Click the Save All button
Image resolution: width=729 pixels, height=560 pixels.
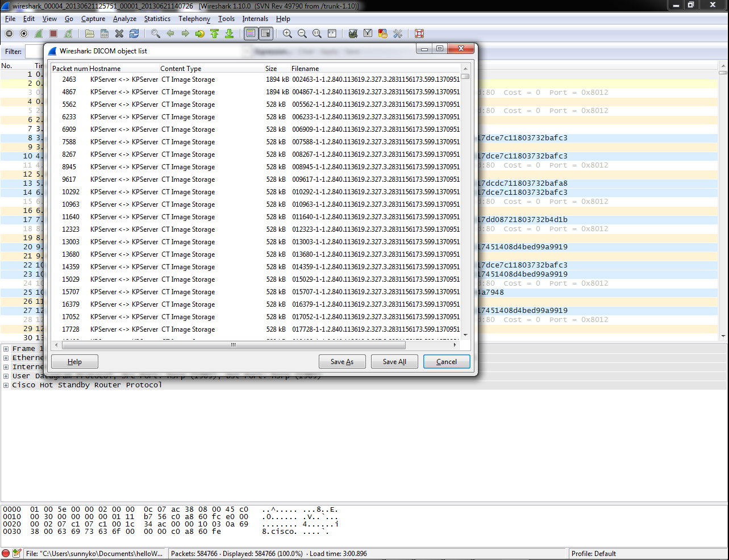394,362
